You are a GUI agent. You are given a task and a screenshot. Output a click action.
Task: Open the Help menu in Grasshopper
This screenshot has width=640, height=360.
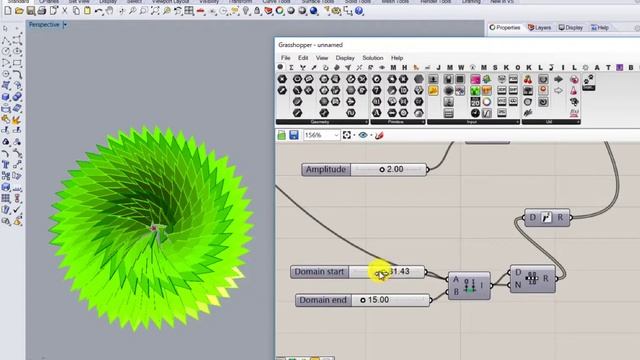click(x=397, y=58)
